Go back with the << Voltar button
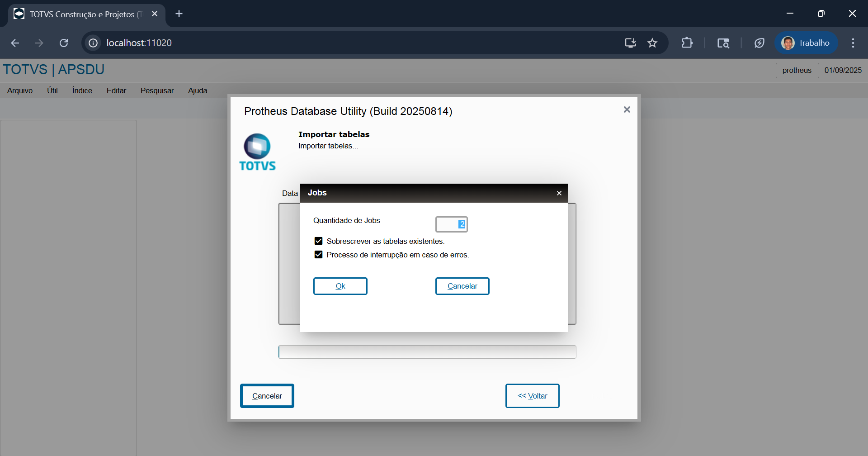This screenshot has height=456, width=868. [533, 396]
